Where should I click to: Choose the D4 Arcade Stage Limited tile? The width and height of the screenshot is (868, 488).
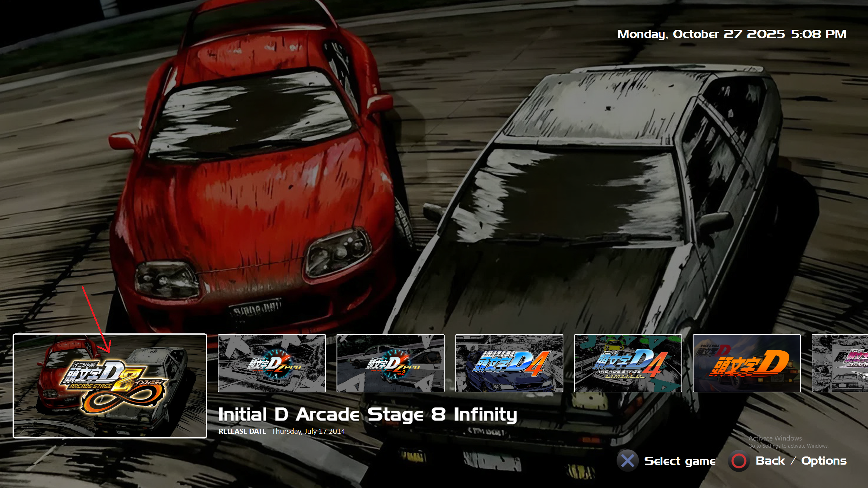[628, 363]
